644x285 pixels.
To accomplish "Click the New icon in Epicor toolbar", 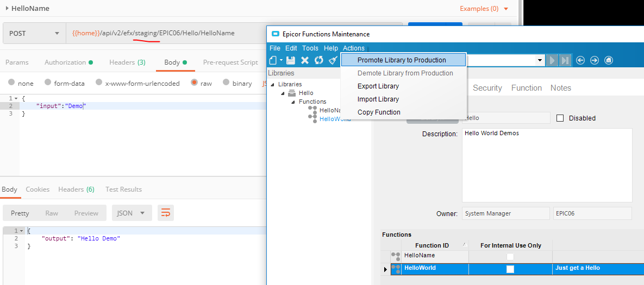I will (273, 60).
